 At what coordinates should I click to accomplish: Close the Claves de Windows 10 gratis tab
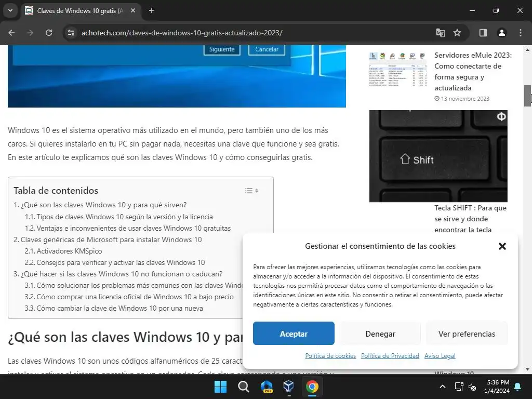point(133,10)
